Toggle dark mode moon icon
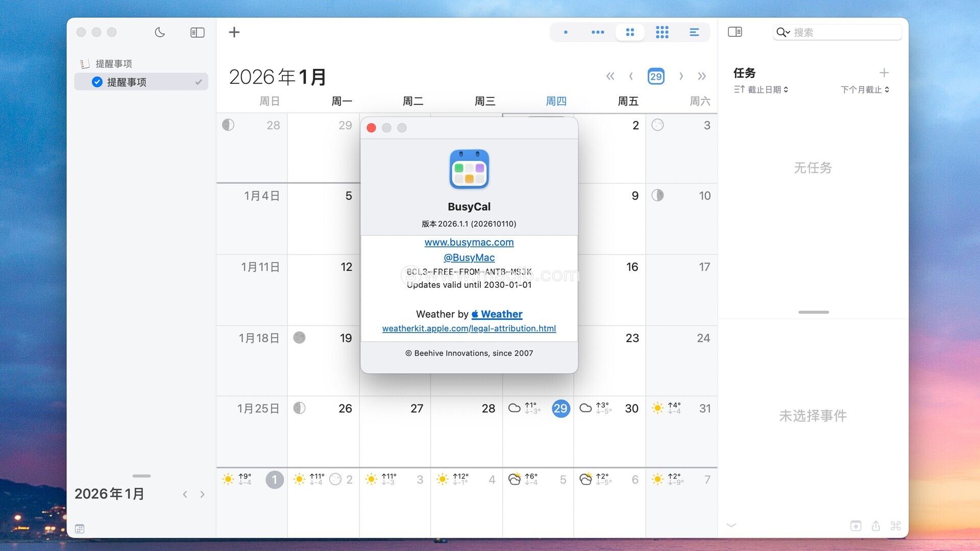 tap(160, 32)
